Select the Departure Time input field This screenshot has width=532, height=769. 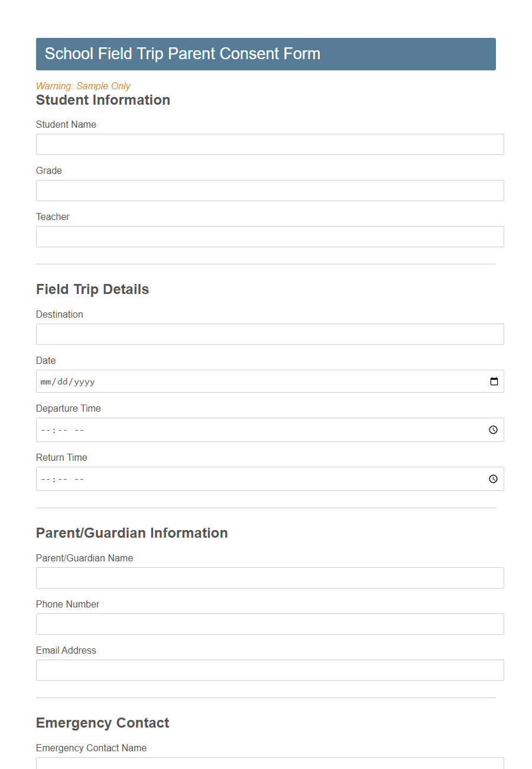click(236, 430)
